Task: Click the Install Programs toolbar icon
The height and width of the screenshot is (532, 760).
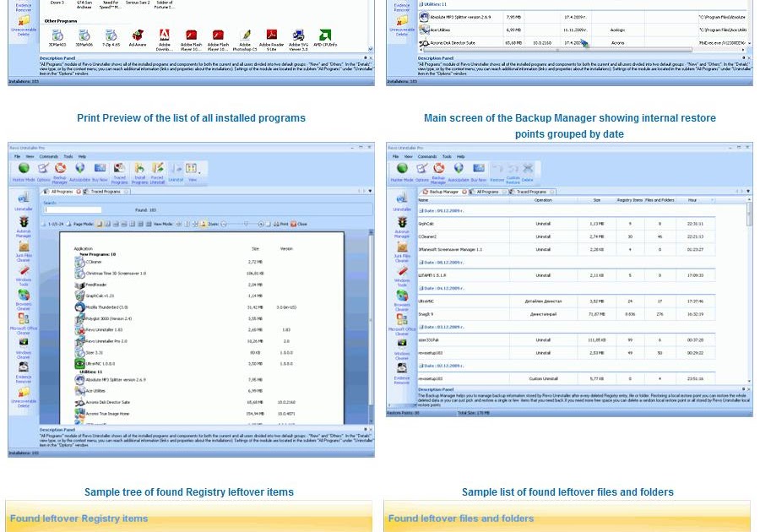Action: [139, 173]
